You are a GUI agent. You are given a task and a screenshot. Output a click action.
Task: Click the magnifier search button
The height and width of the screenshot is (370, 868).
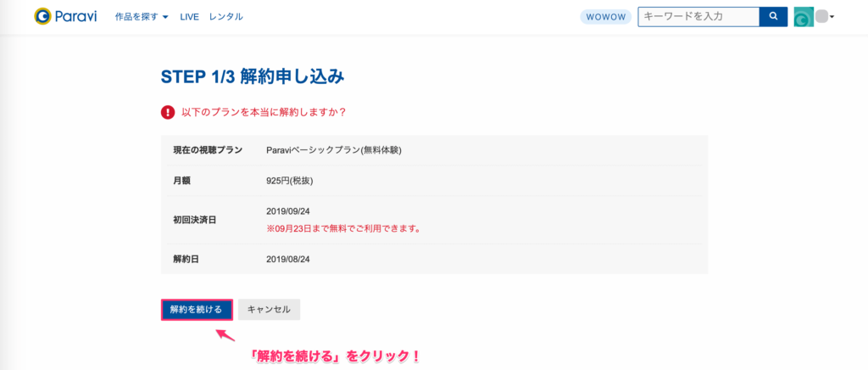(x=773, y=17)
